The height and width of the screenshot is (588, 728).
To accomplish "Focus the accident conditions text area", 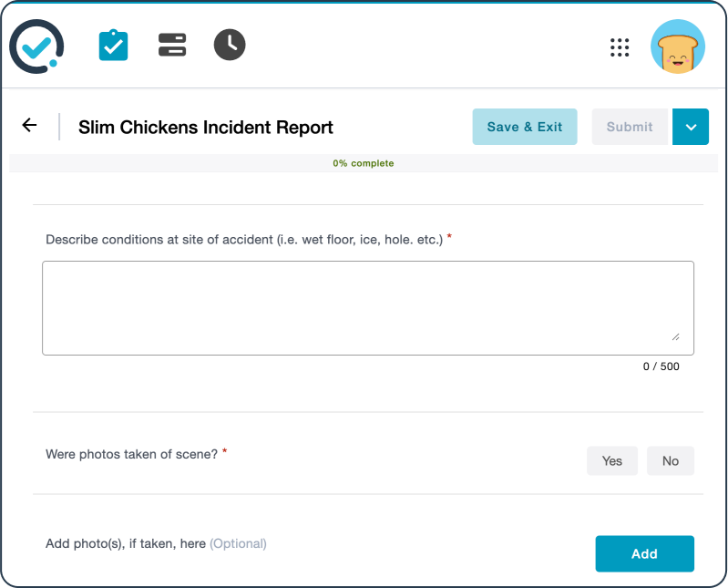I will tap(367, 307).
